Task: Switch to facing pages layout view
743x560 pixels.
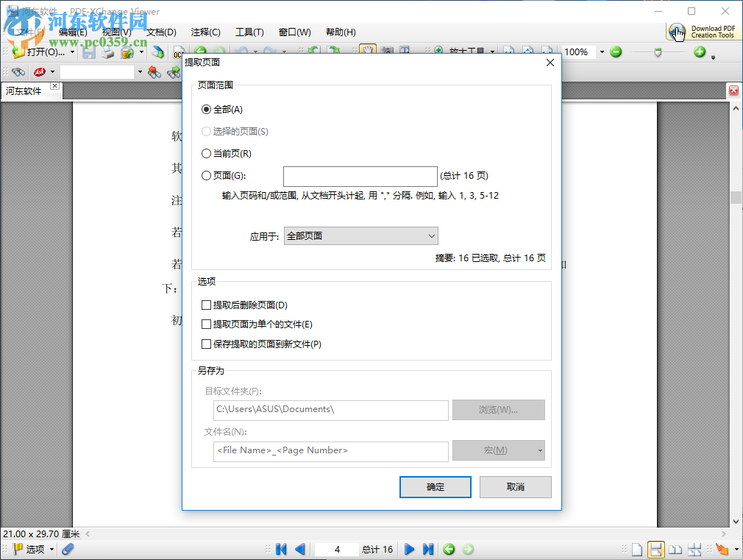Action: point(674,549)
